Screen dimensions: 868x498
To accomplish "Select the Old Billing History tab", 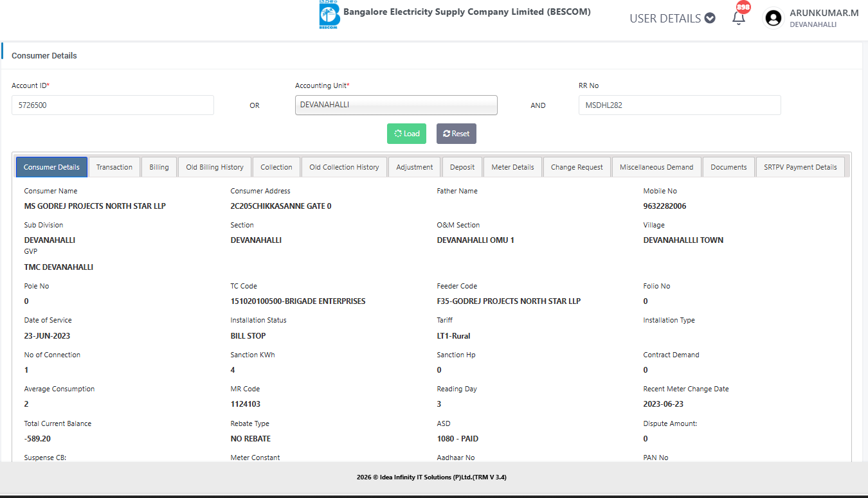I will click(x=215, y=167).
